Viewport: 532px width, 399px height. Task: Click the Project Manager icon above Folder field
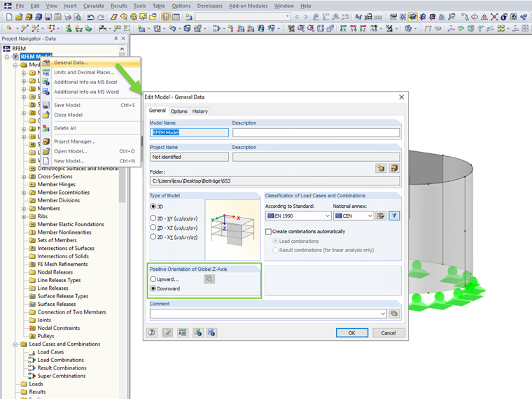coord(394,168)
